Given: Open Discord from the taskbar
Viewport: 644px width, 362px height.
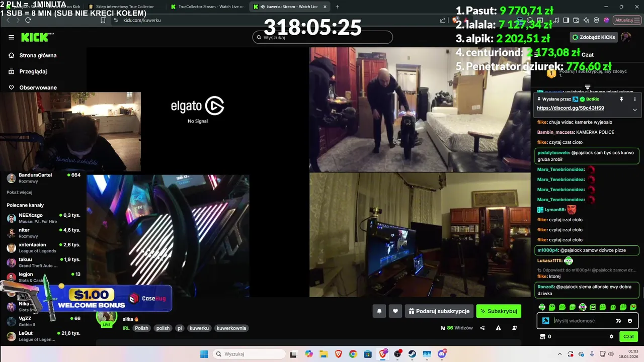Looking at the screenshot, I should pos(442,354).
